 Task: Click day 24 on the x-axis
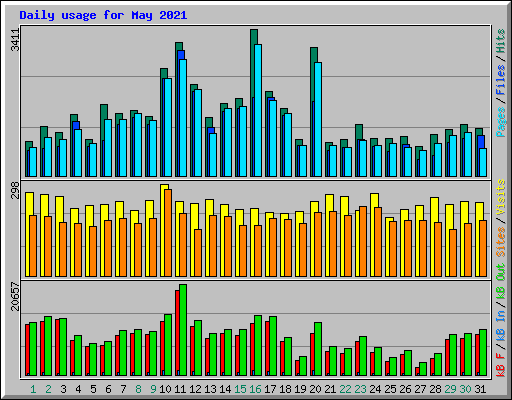coord(375,389)
